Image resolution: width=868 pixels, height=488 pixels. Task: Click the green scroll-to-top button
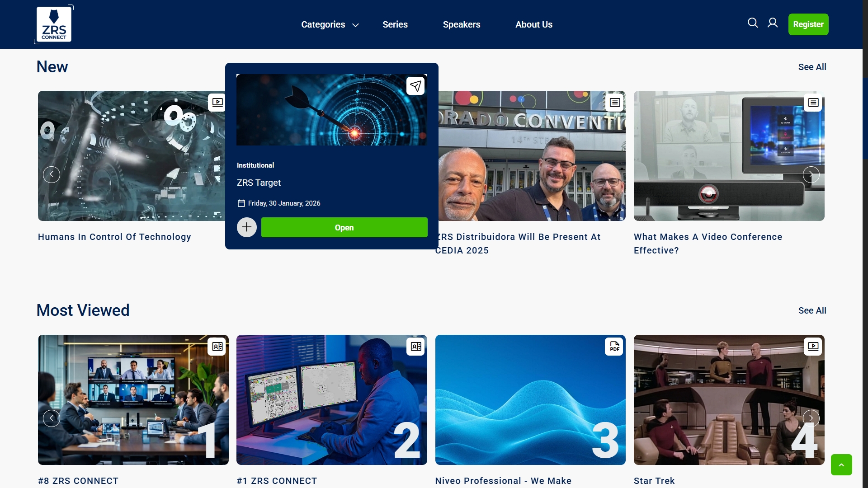click(841, 465)
